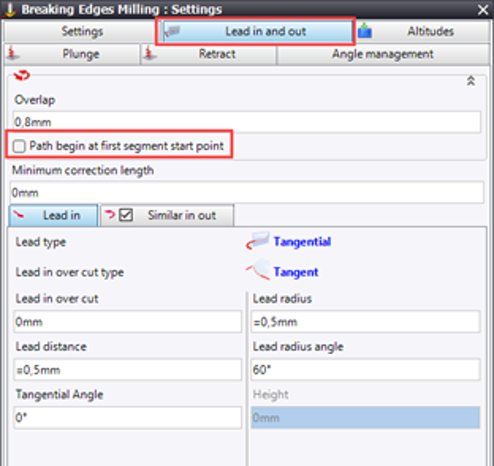This screenshot has height=466, width=494.
Task: Enable Path begin at first segment start point
Action: point(19,146)
